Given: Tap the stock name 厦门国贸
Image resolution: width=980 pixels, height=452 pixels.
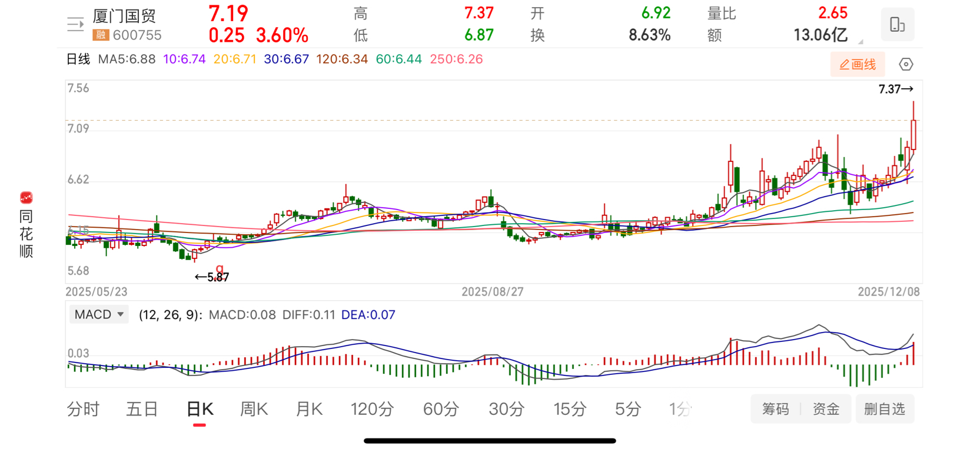Looking at the screenshot, I should 124,16.
